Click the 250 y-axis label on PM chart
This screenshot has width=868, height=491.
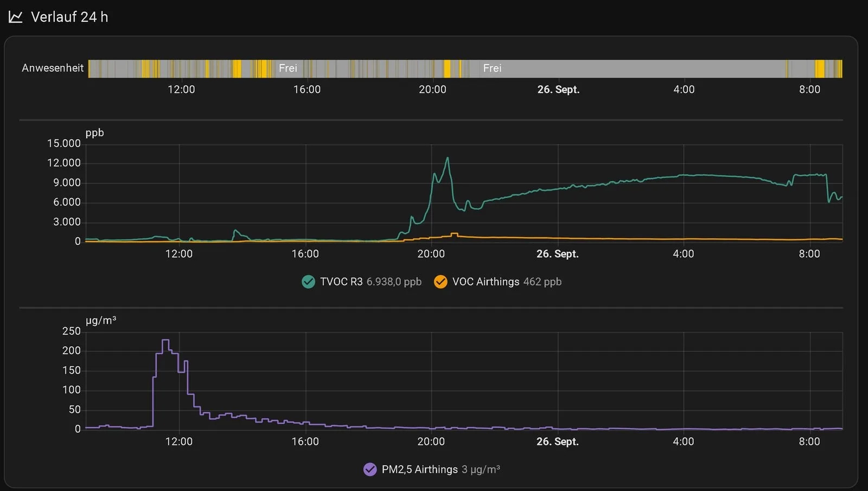click(x=72, y=331)
